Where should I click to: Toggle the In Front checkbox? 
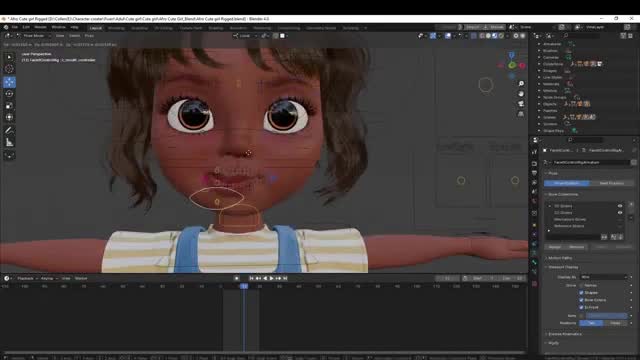(581, 307)
